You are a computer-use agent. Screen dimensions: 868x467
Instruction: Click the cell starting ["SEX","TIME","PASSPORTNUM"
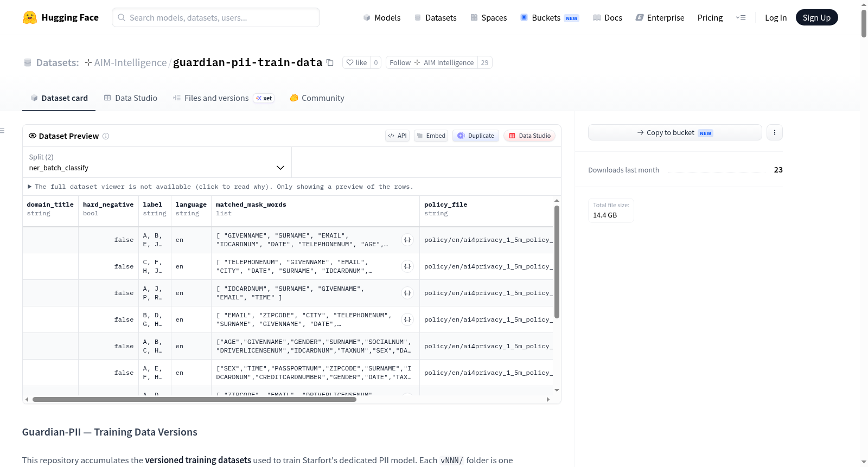[315, 373]
